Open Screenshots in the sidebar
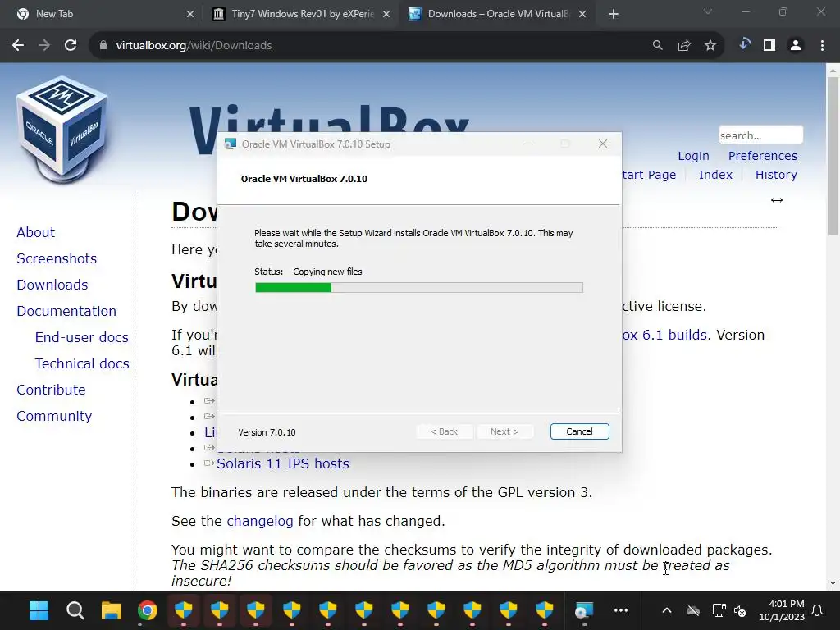 click(57, 258)
